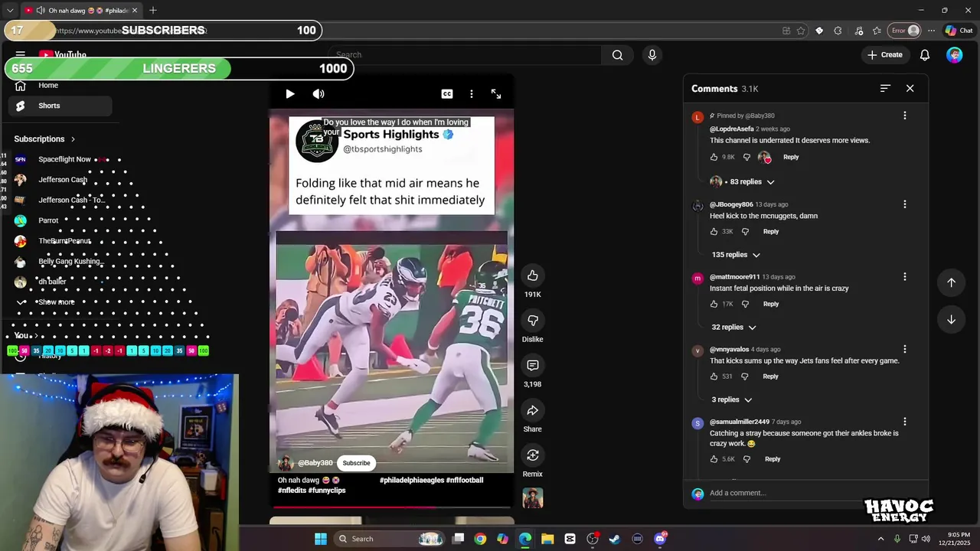Close the Comments panel

pos(910,89)
